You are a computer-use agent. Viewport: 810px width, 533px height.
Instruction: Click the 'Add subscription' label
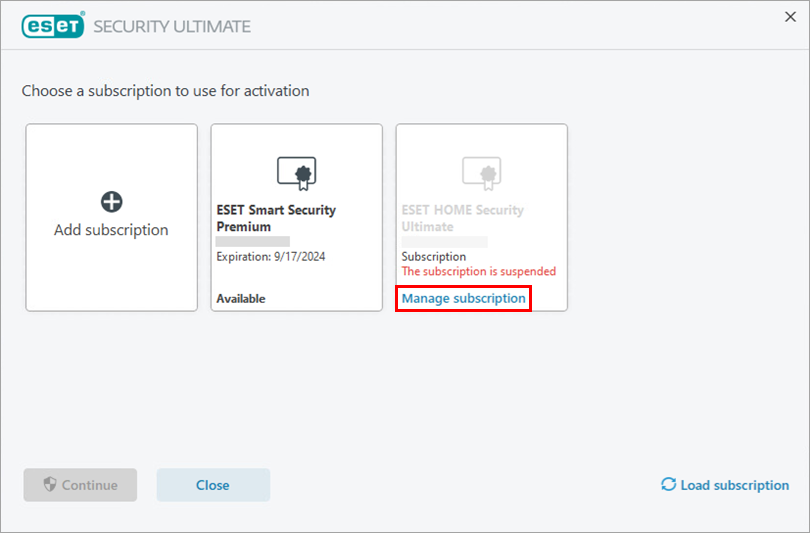tap(111, 230)
